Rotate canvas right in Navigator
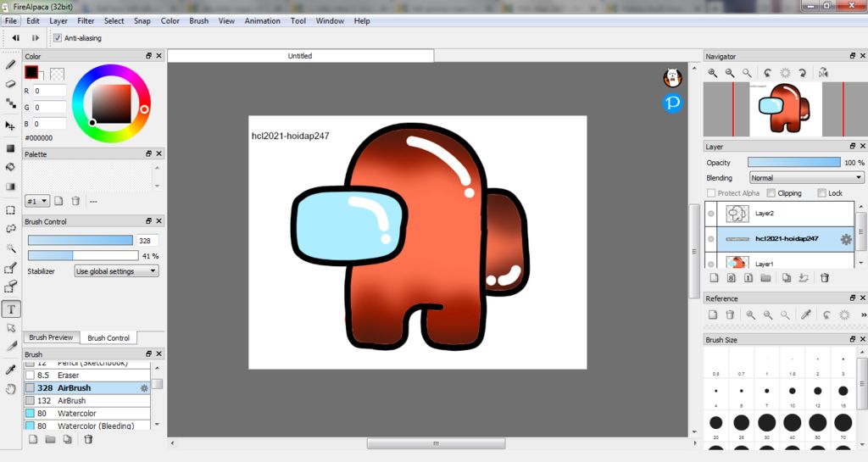This screenshot has height=462, width=868. click(x=802, y=73)
